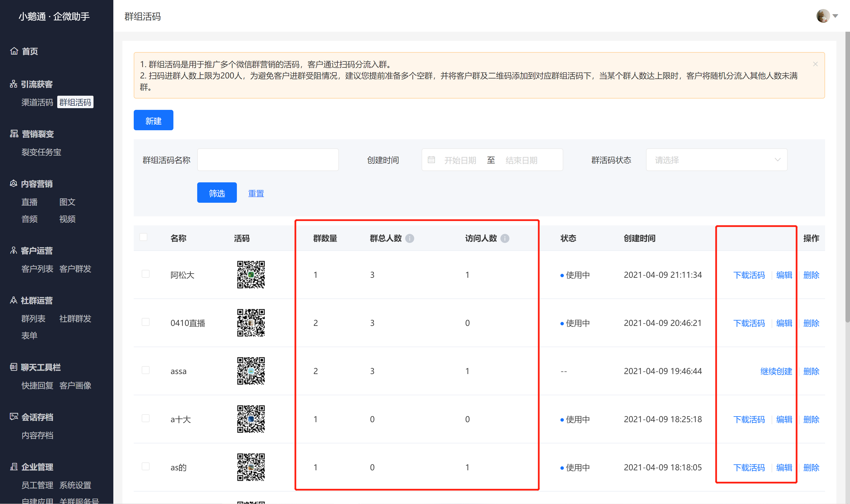850x504 pixels.
Task: Open the QR code for assa
Action: (251, 371)
